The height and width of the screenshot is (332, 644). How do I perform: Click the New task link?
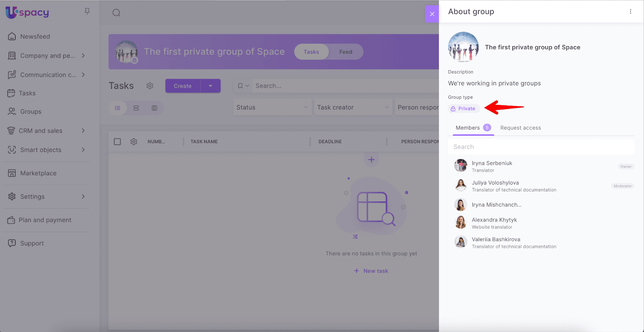pyautogui.click(x=371, y=271)
